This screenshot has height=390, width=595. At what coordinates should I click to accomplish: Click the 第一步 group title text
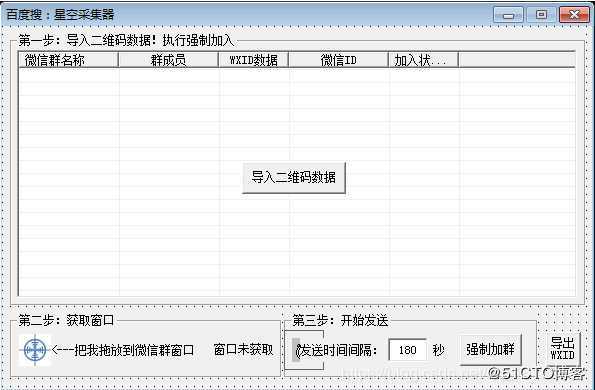[x=126, y=40]
